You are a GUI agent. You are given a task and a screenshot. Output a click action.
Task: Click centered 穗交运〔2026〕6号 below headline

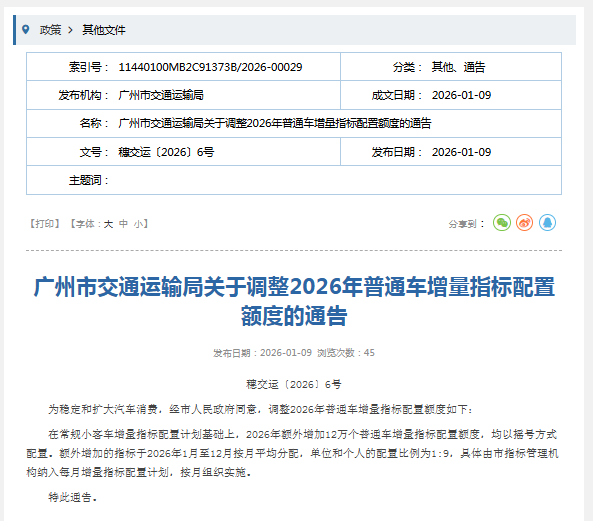coord(293,385)
